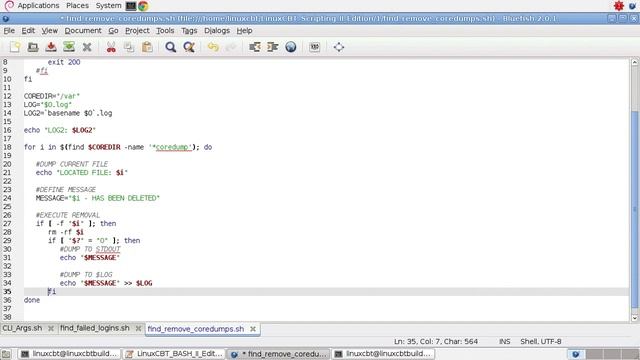Click the red notification tray icon

coord(619,6)
